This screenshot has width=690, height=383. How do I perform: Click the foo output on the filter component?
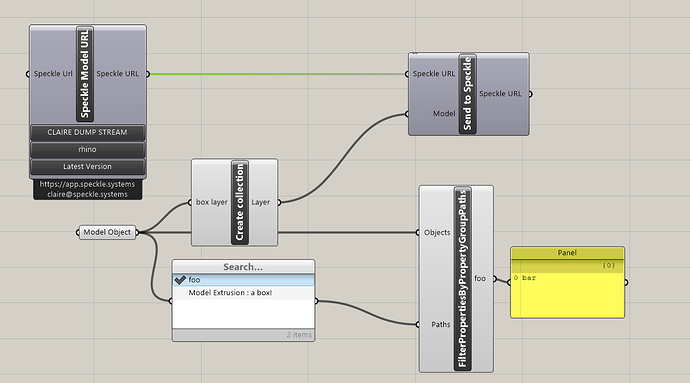point(480,279)
